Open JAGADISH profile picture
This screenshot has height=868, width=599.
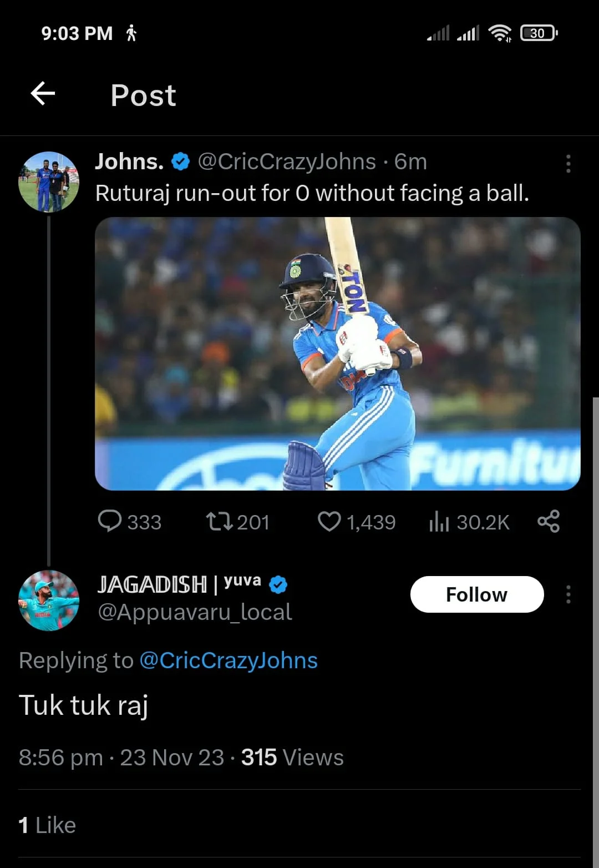[49, 600]
